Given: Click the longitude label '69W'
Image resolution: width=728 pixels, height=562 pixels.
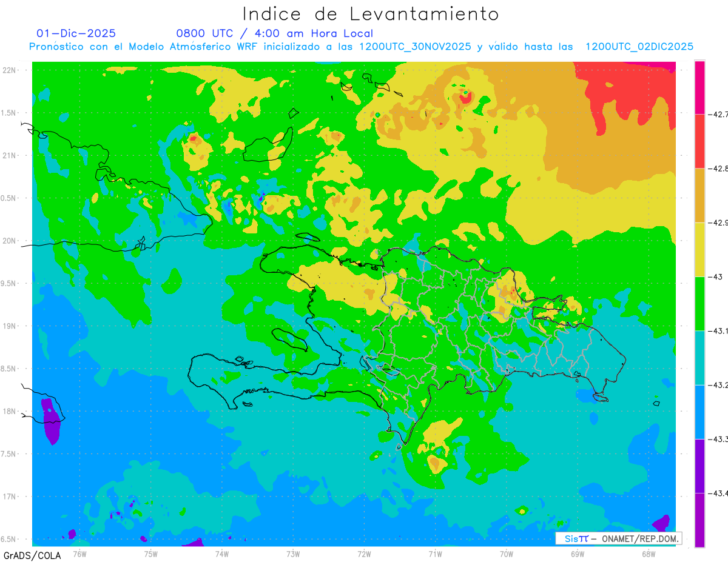Looking at the screenshot, I should click(x=578, y=553).
